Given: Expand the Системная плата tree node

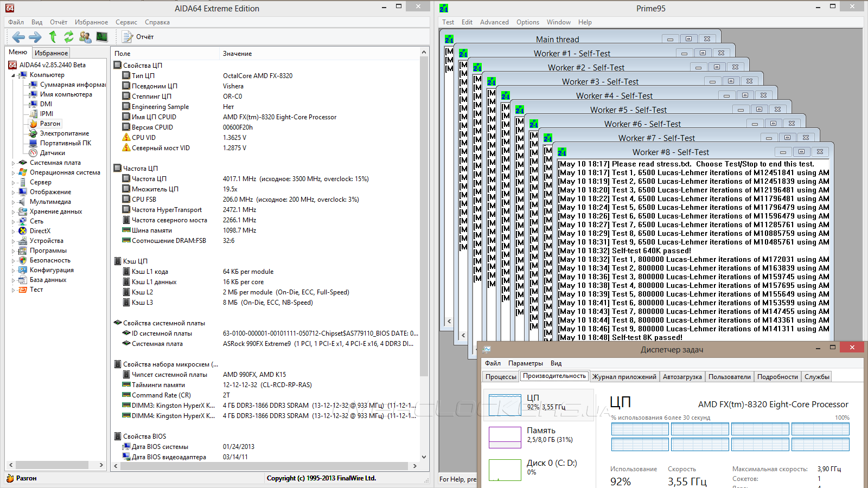Looking at the screenshot, I should click(x=14, y=163).
